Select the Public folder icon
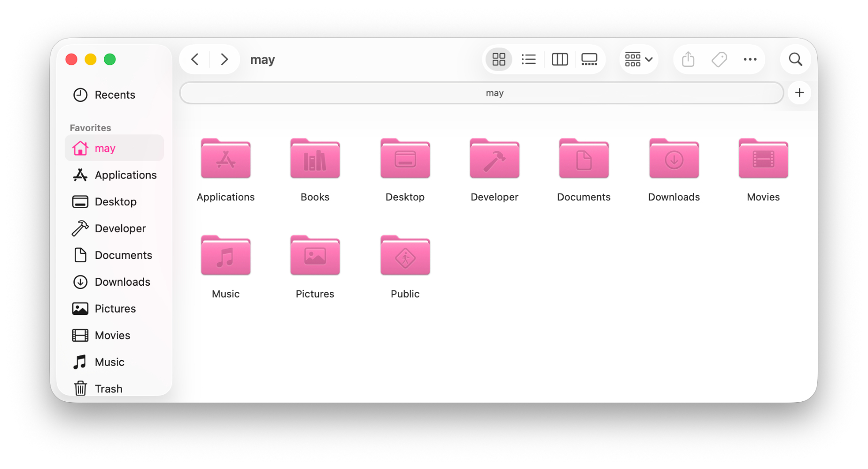Screen dimensions: 868x469 click(x=405, y=257)
